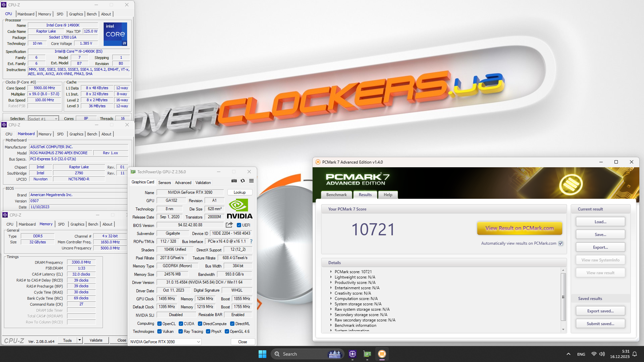The height and width of the screenshot is (362, 644).
Task: Toggle Ray Tracing checkbox
Action: click(180, 331)
